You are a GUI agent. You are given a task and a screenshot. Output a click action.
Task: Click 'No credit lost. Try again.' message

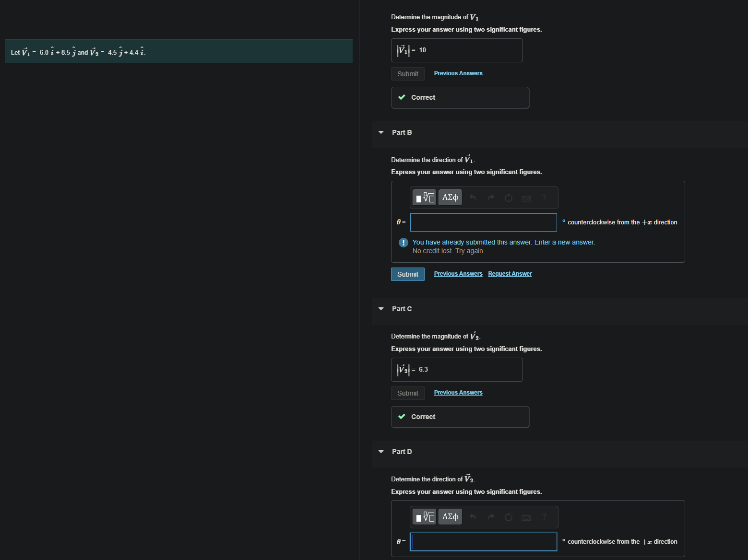pyautogui.click(x=449, y=251)
